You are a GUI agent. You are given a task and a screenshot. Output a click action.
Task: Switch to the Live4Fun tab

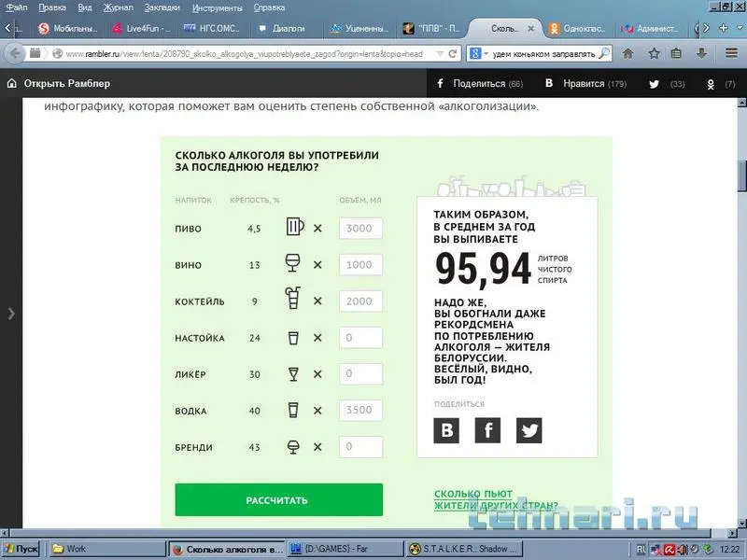[142, 29]
